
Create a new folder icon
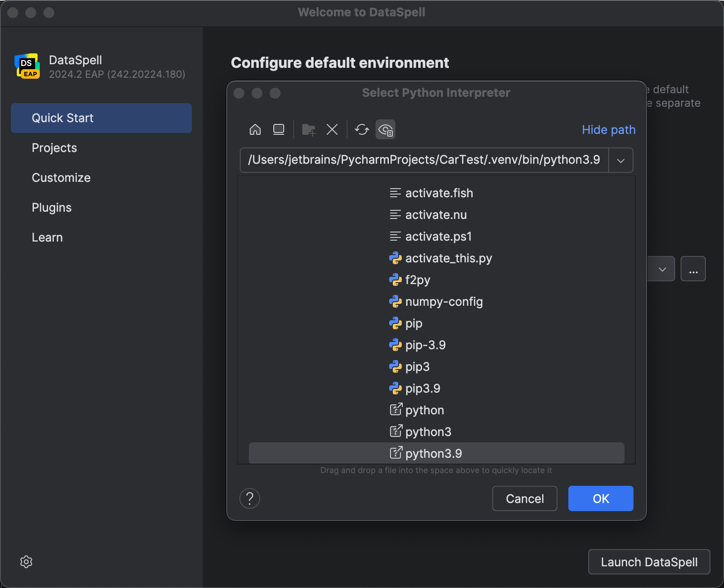tap(309, 130)
